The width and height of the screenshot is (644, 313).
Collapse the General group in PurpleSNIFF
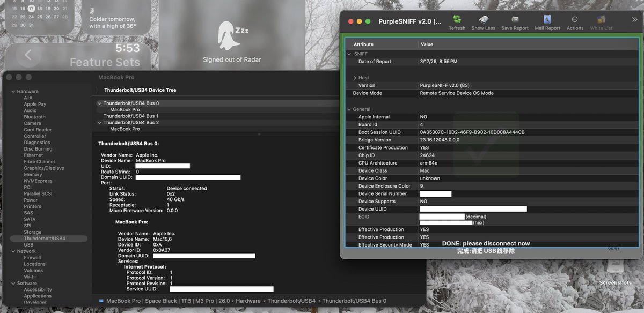(349, 109)
